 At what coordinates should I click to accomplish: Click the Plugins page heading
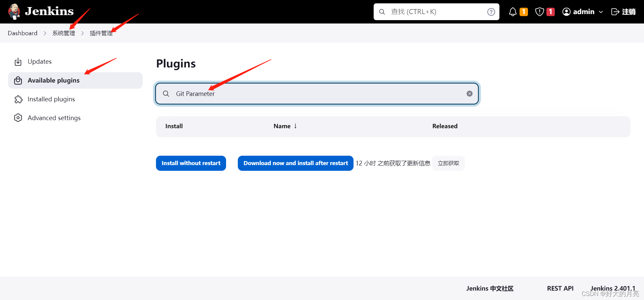(x=176, y=63)
